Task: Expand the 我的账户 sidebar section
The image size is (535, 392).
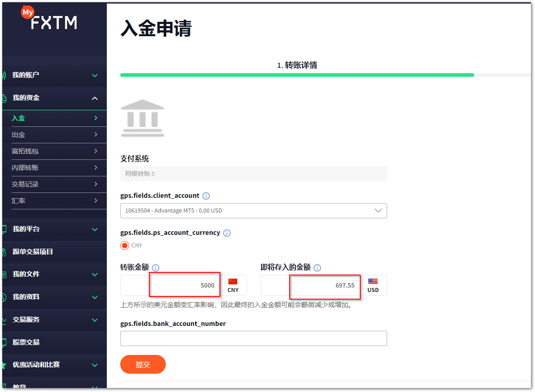Action: [55, 75]
